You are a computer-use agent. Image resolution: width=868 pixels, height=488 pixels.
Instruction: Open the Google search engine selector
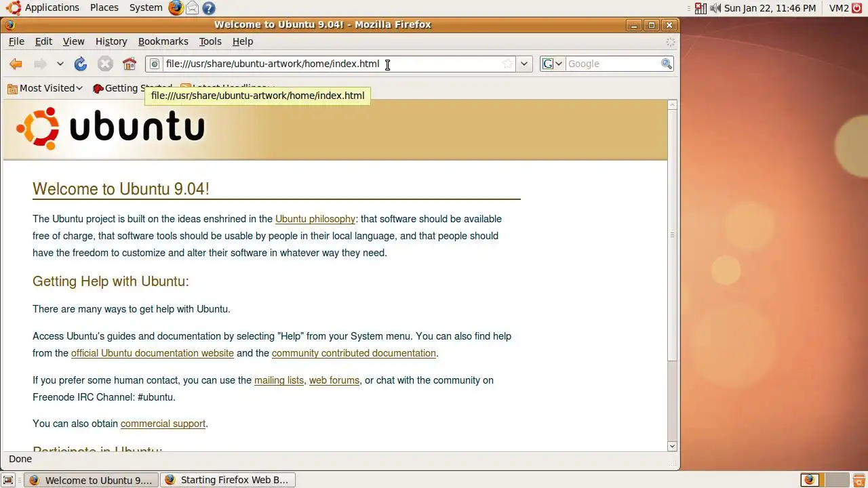[x=553, y=64]
